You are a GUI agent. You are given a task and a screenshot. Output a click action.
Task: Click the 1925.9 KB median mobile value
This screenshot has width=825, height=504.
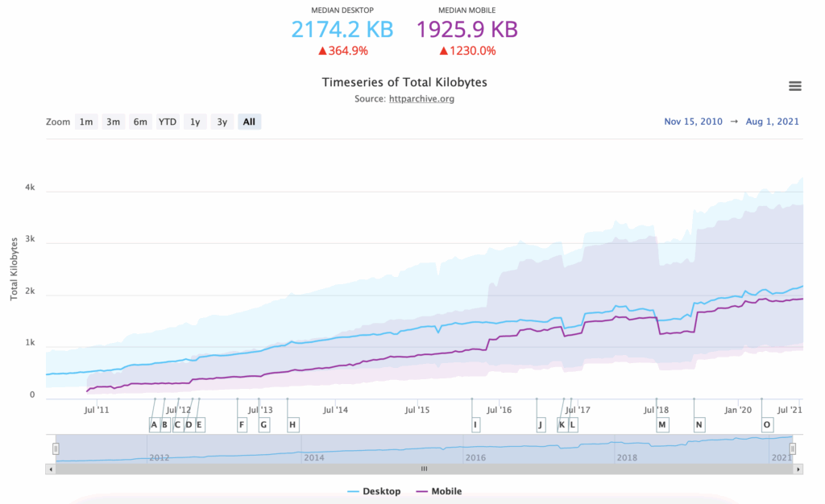(x=467, y=30)
